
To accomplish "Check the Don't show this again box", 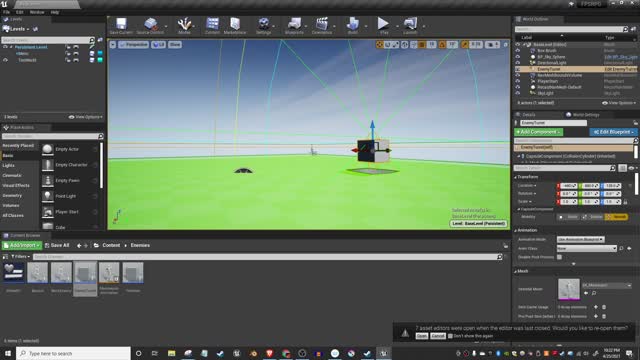I will coord(450,336).
